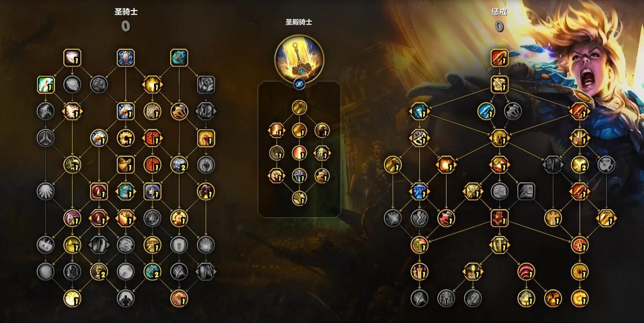Open the red pillar choice node in hero tree
The height and width of the screenshot is (323, 644).
(276, 130)
